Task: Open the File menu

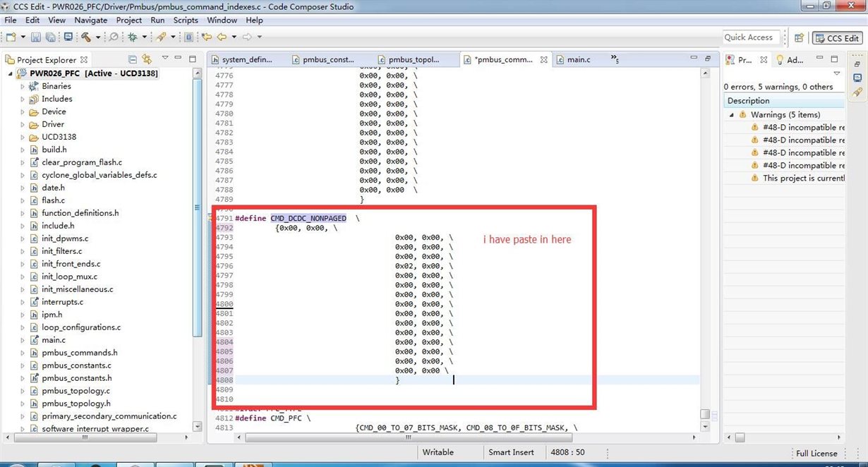Action: [10, 20]
